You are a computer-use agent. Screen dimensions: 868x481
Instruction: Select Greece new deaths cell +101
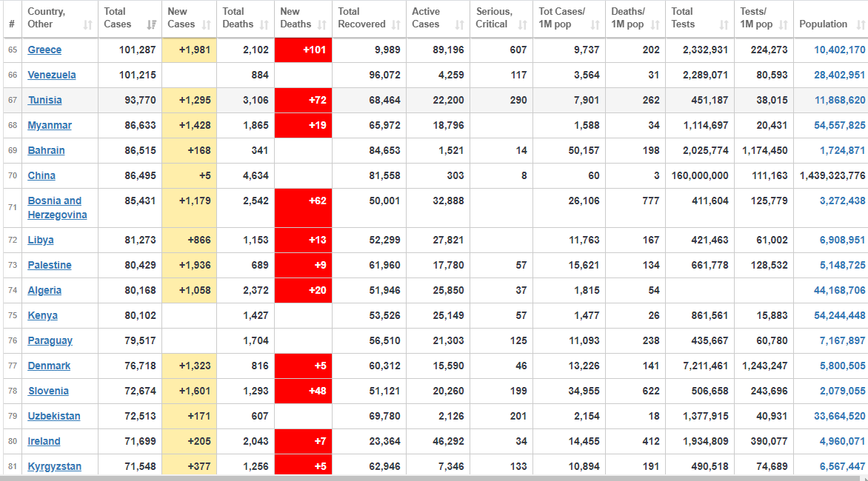click(x=304, y=50)
